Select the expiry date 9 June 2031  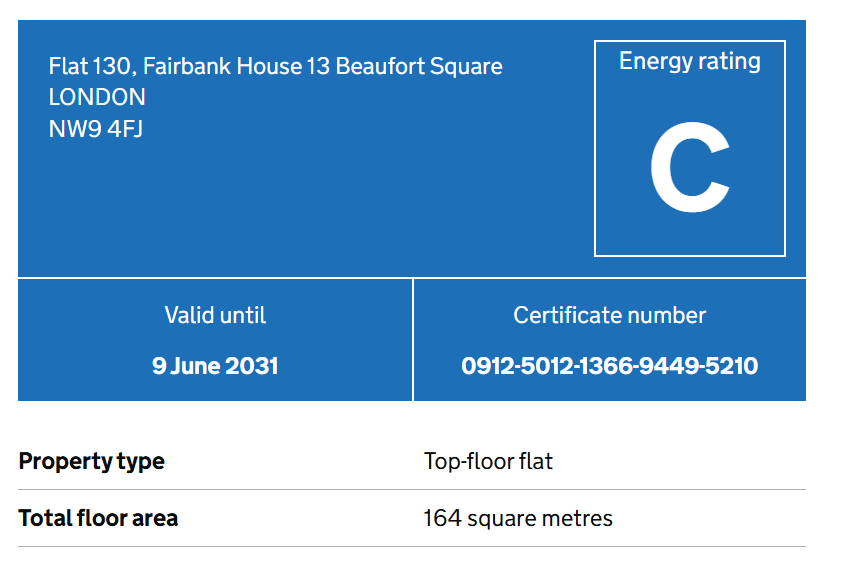[215, 366]
